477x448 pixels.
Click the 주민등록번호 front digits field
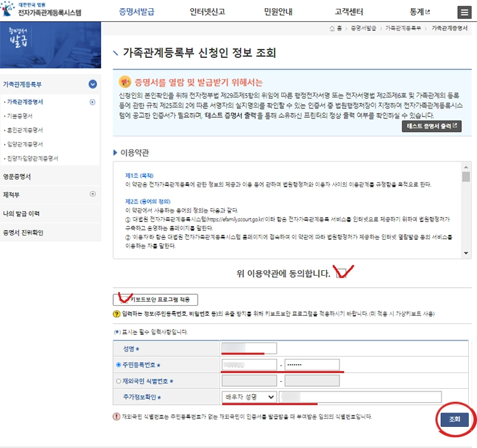click(x=249, y=364)
